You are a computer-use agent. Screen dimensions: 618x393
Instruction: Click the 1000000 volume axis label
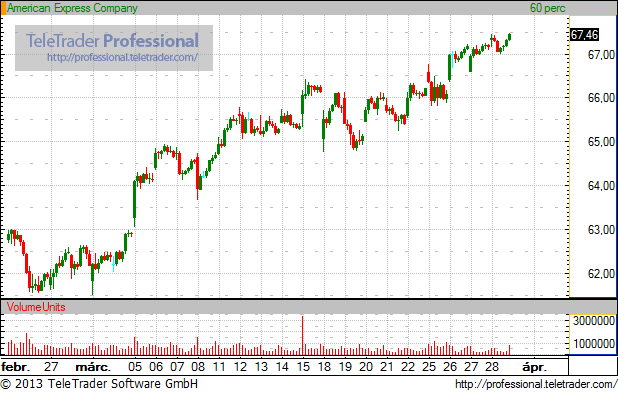(x=594, y=344)
